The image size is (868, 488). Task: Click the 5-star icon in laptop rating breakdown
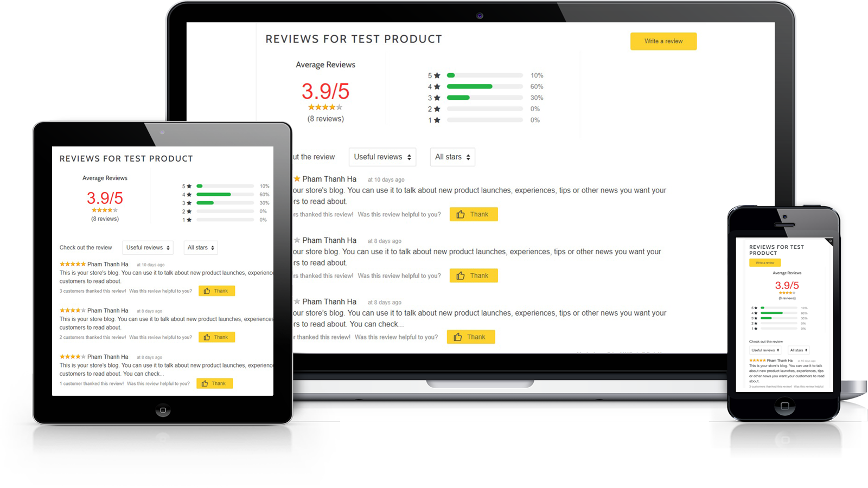[x=437, y=76]
